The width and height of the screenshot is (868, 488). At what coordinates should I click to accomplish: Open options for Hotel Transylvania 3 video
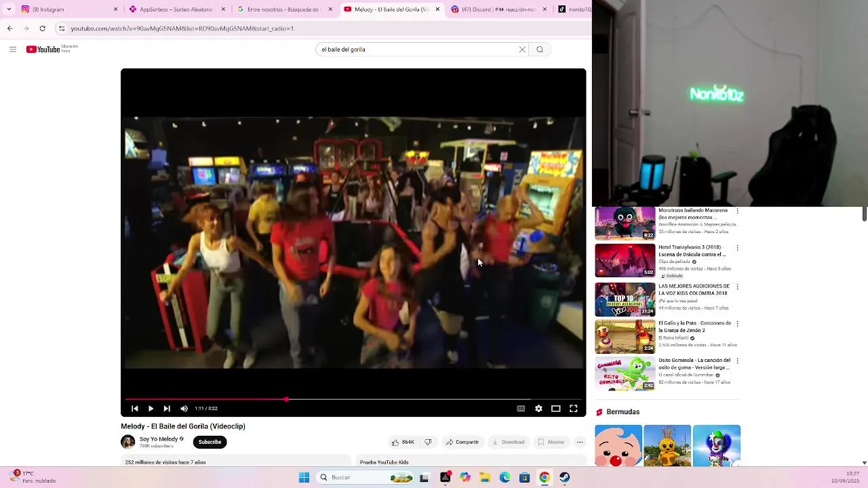pyautogui.click(x=737, y=248)
